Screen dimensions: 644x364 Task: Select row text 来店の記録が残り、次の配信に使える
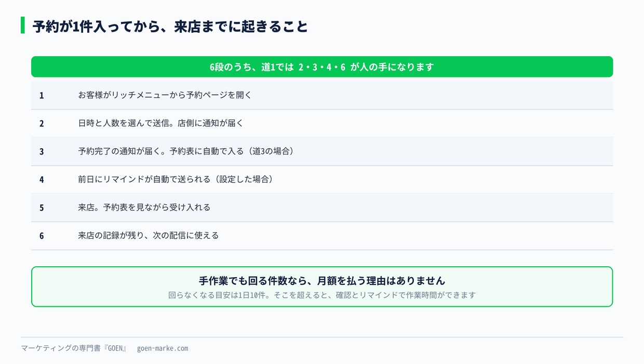click(x=149, y=236)
